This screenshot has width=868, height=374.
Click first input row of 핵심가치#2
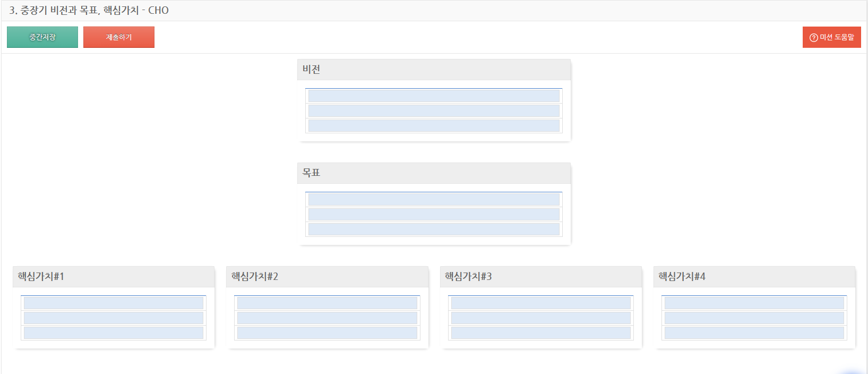327,303
